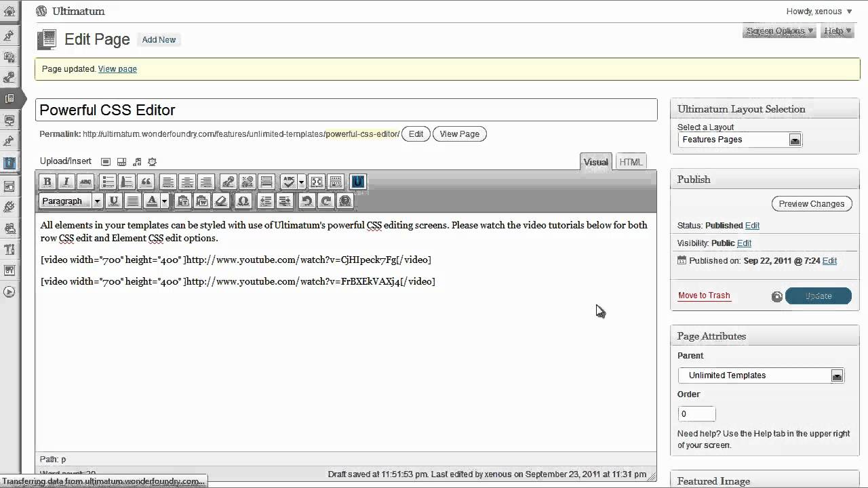Screen dimensions: 868x488
Task: Open spellchecker language dropdown arrow
Action: click(301, 182)
